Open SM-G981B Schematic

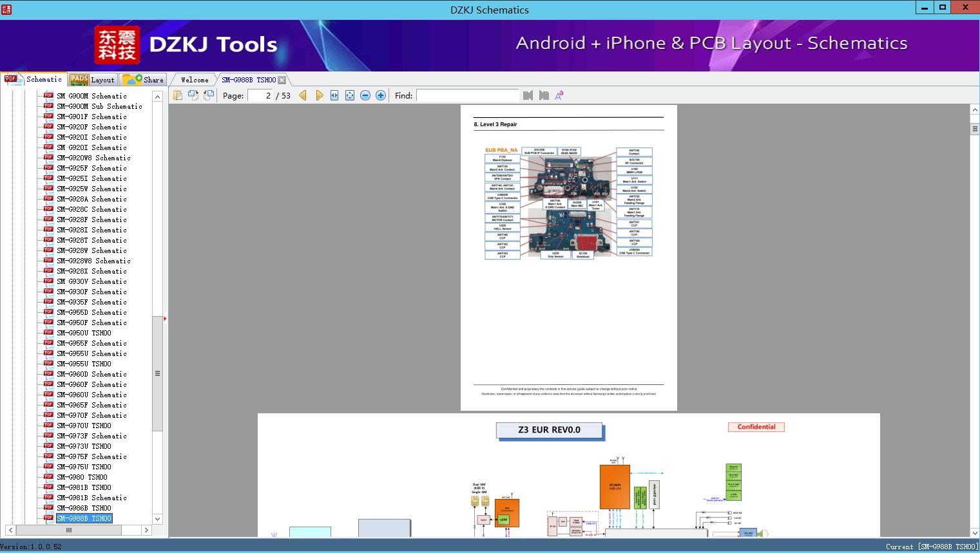[91, 498]
